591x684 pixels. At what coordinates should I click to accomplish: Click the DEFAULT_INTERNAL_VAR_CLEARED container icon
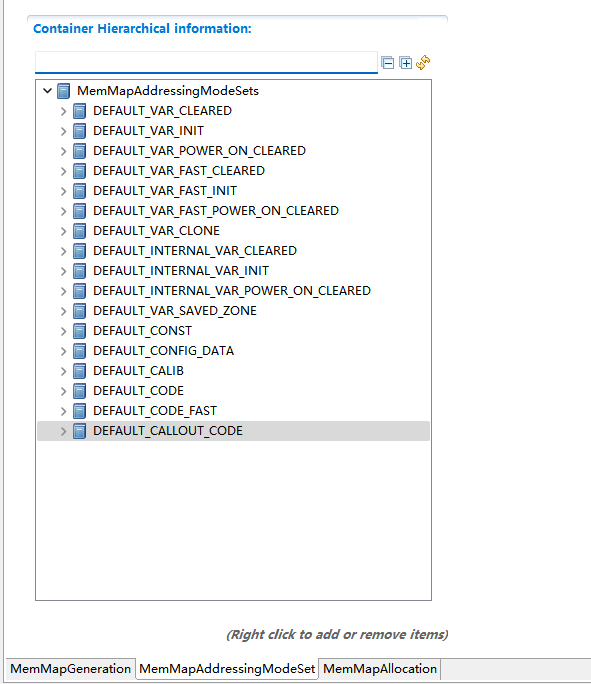point(79,251)
